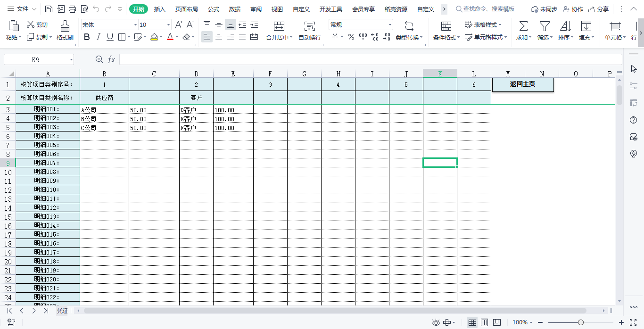Click the formula bar input field

pos(370,59)
